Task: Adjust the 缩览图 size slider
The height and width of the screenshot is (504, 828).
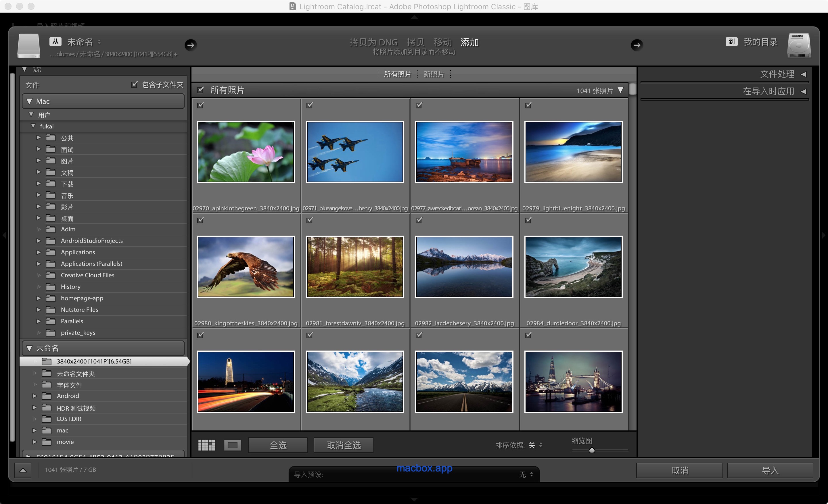Action: click(592, 450)
